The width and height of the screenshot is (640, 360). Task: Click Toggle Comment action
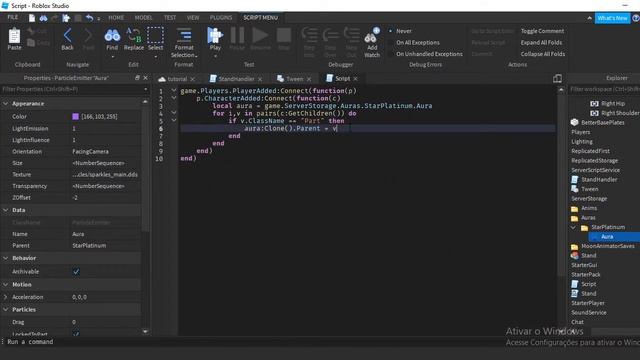click(x=542, y=31)
